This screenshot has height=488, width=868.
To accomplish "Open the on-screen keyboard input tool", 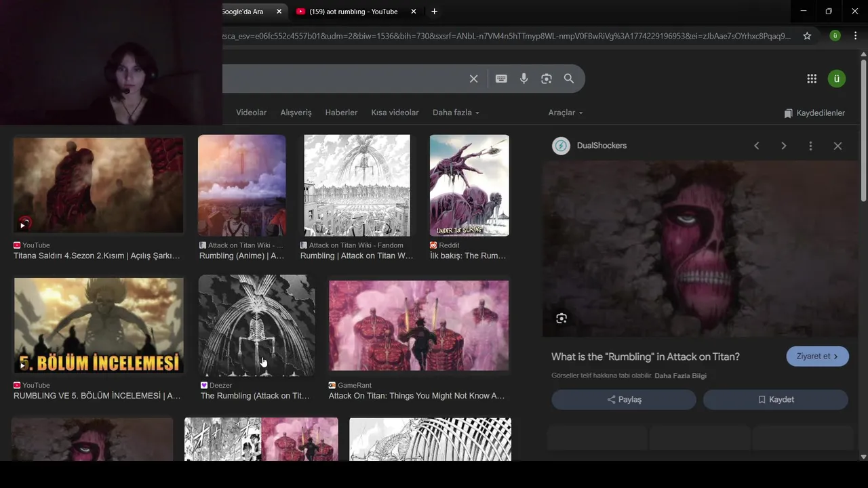I will [x=501, y=79].
